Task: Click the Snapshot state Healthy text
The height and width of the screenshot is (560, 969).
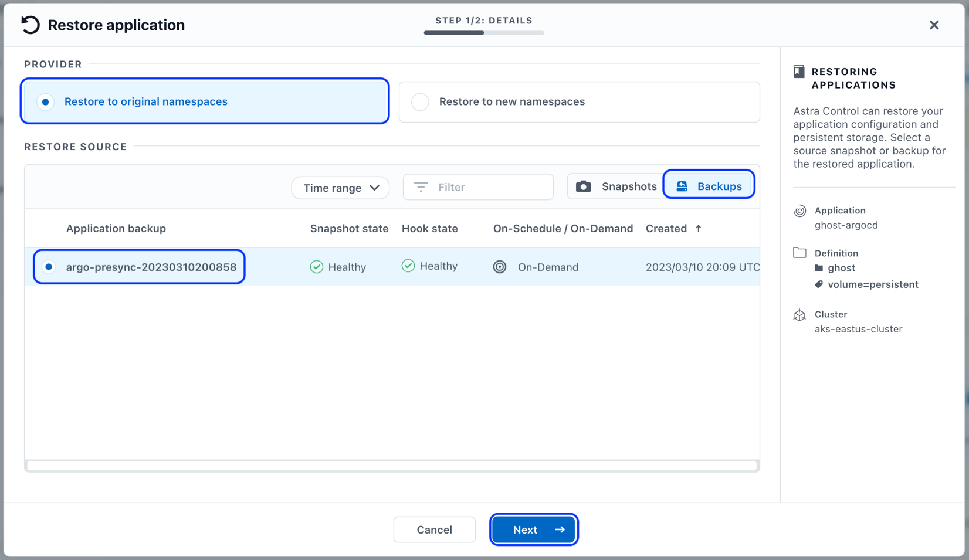Action: [x=347, y=267]
